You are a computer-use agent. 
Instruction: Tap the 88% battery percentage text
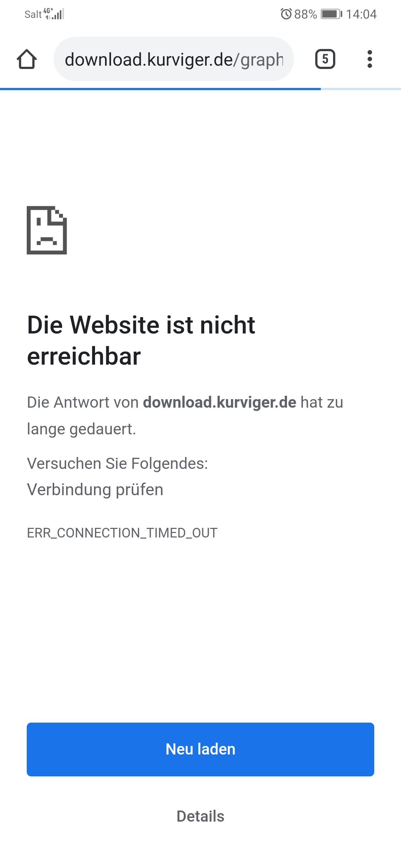coord(306,14)
